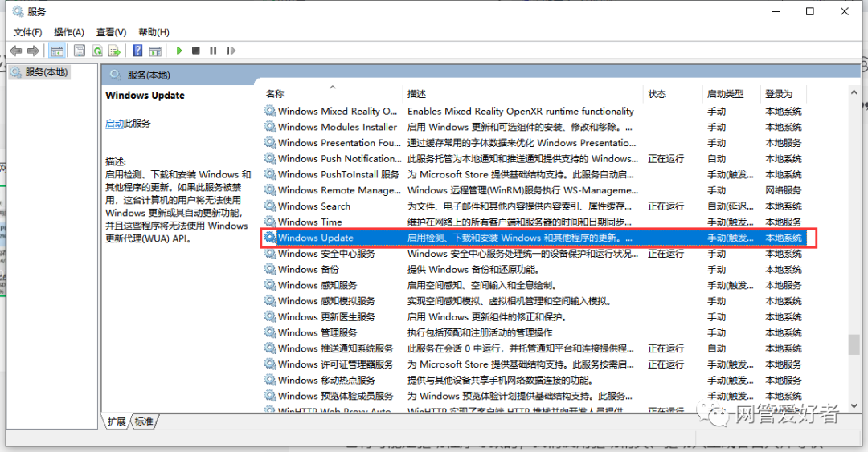This screenshot has width=868, height=452.
Task: Select the Windows 推送通知系统服务 row
Action: [534, 348]
